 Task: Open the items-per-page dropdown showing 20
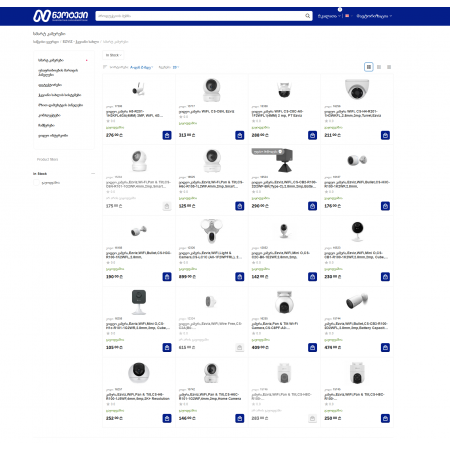click(x=176, y=67)
